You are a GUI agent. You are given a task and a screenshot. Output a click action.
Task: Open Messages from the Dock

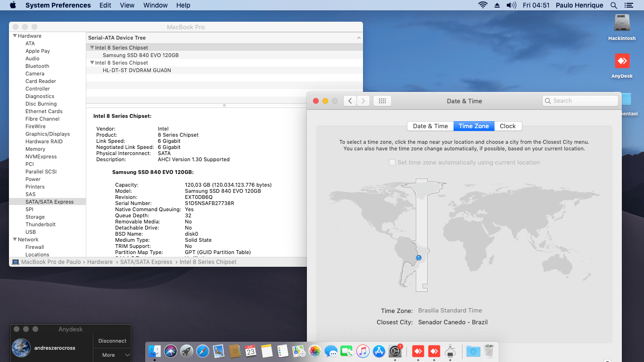(331, 351)
